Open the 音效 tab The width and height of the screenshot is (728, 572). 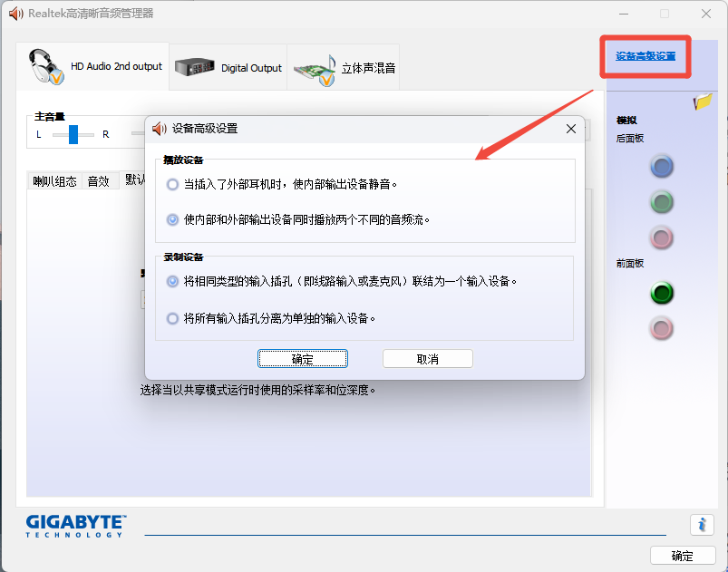(99, 181)
